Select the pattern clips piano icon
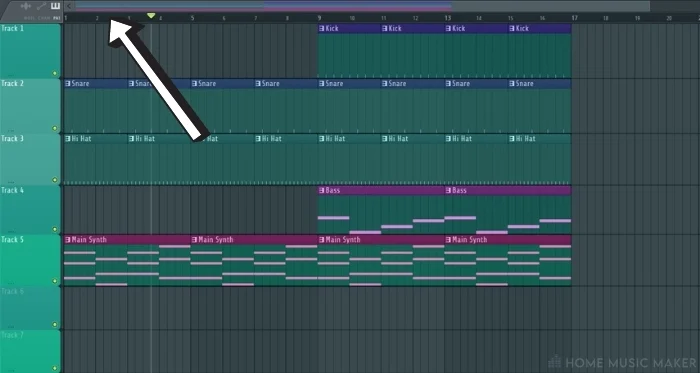Image resolution: width=700 pixels, height=373 pixels. click(55, 6)
